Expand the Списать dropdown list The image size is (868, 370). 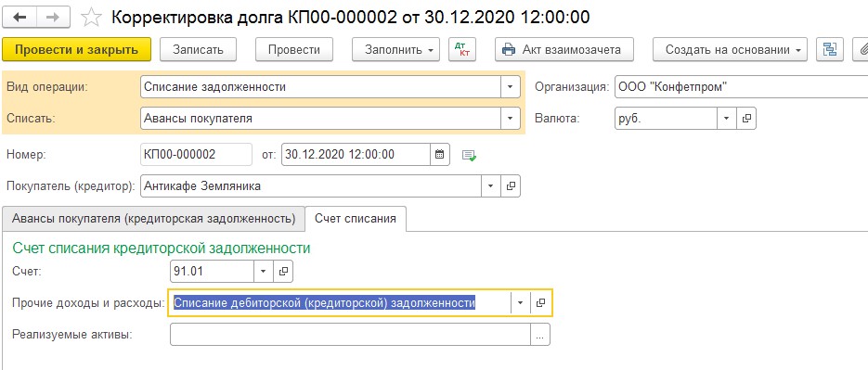[x=510, y=119]
